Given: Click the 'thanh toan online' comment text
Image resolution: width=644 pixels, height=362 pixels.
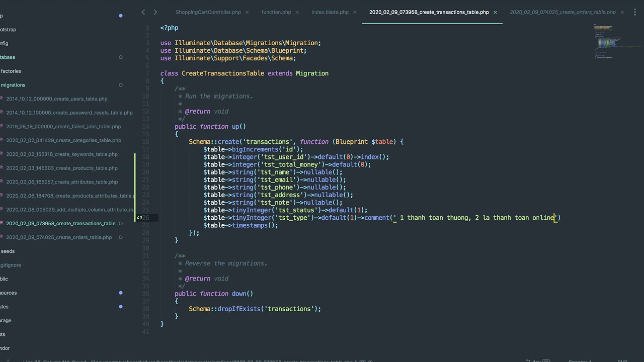Looking at the screenshot, I should click(523, 218).
